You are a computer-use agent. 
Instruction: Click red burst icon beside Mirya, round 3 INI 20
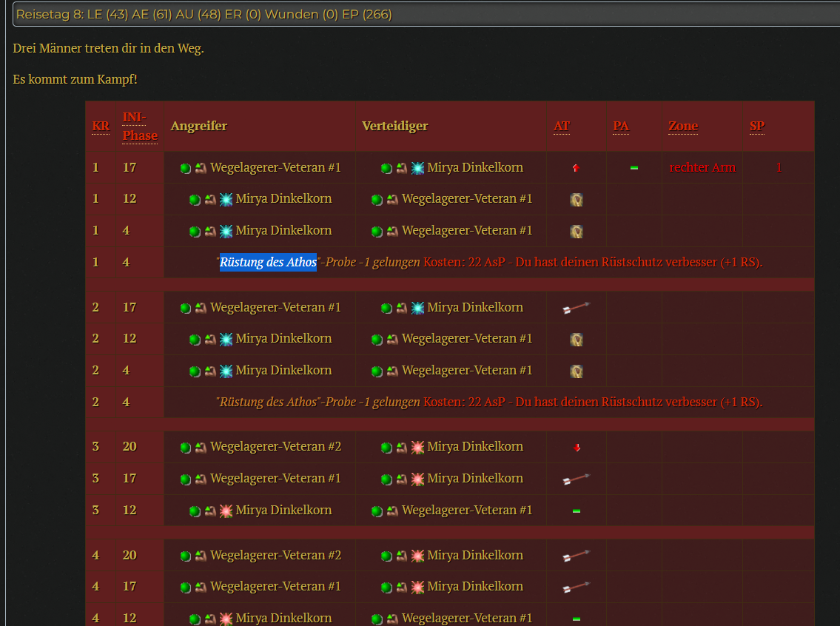(x=417, y=447)
